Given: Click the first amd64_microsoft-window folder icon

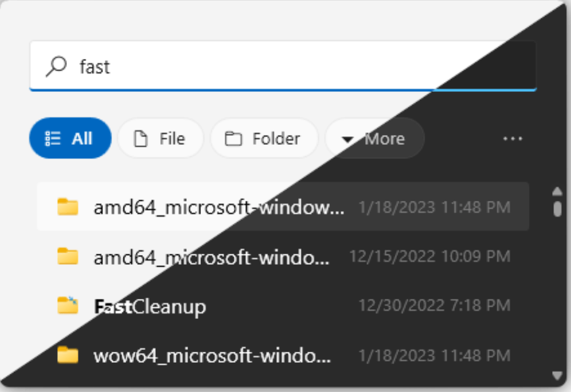Looking at the screenshot, I should coord(68,207).
